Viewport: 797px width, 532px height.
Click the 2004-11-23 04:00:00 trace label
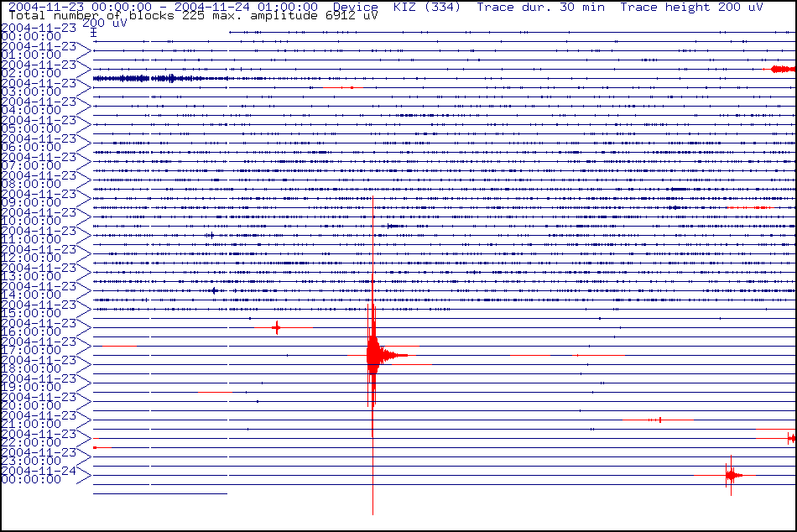tap(39, 106)
